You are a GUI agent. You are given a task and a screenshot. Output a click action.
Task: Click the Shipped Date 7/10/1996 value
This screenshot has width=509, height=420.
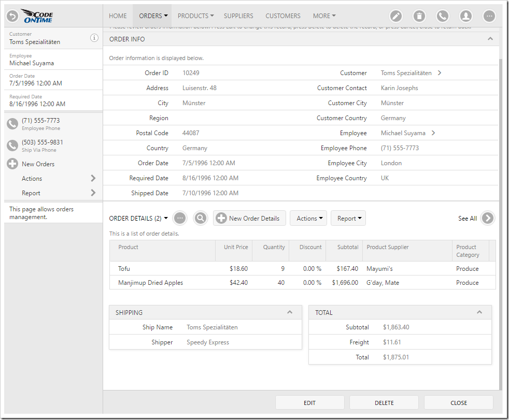coord(210,193)
